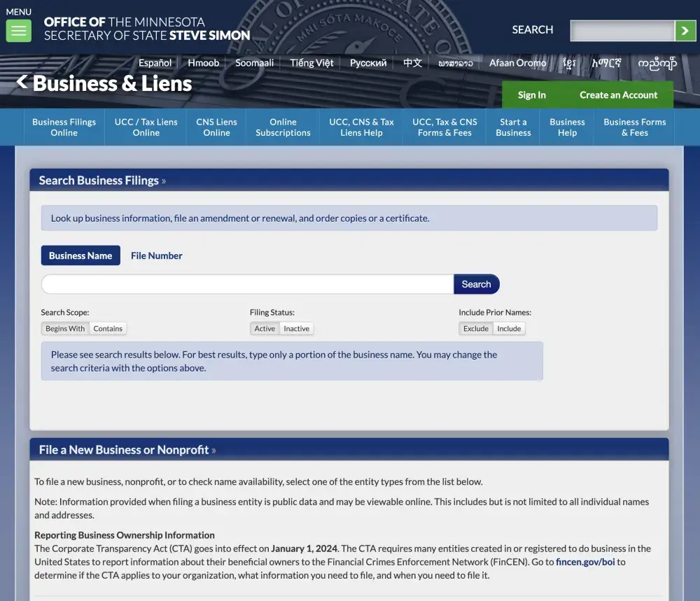Click the business name search field
Image resolution: width=700 pixels, height=601 pixels.
click(x=247, y=284)
